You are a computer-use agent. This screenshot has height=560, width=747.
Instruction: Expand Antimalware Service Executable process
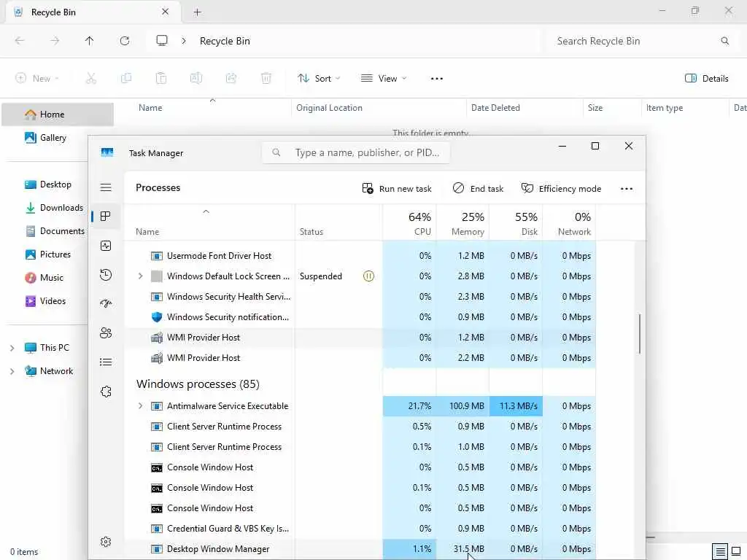coord(140,406)
